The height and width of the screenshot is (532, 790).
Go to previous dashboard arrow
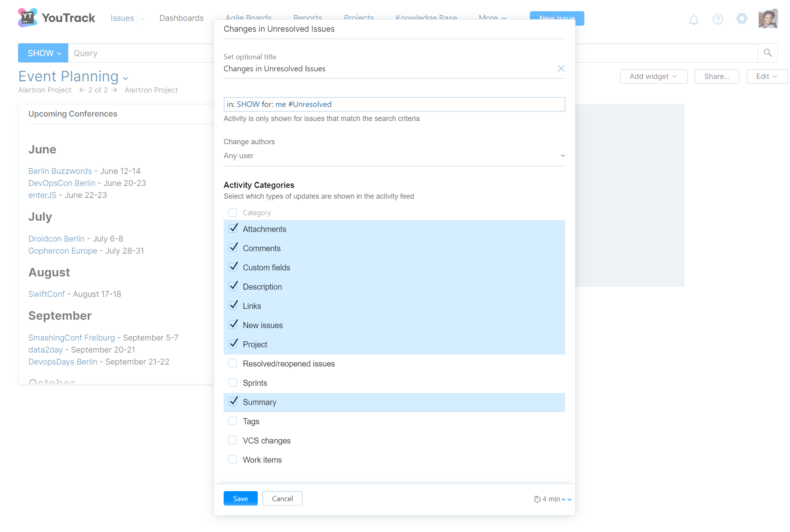(82, 90)
